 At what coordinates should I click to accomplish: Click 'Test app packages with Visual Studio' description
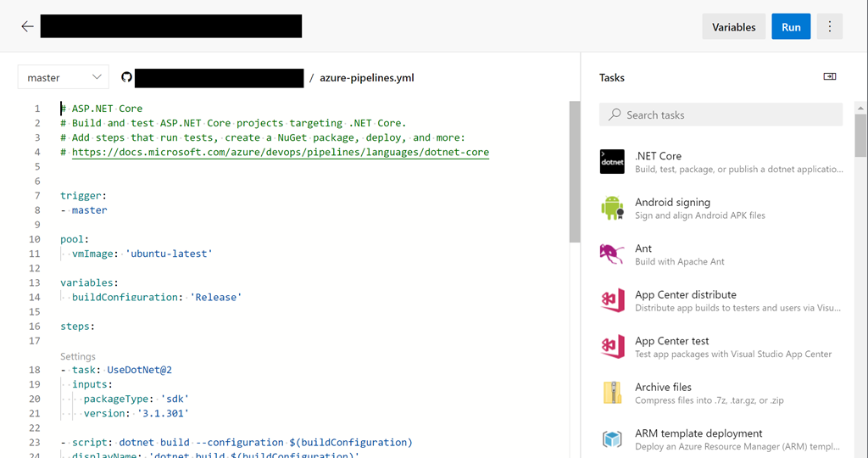point(733,354)
